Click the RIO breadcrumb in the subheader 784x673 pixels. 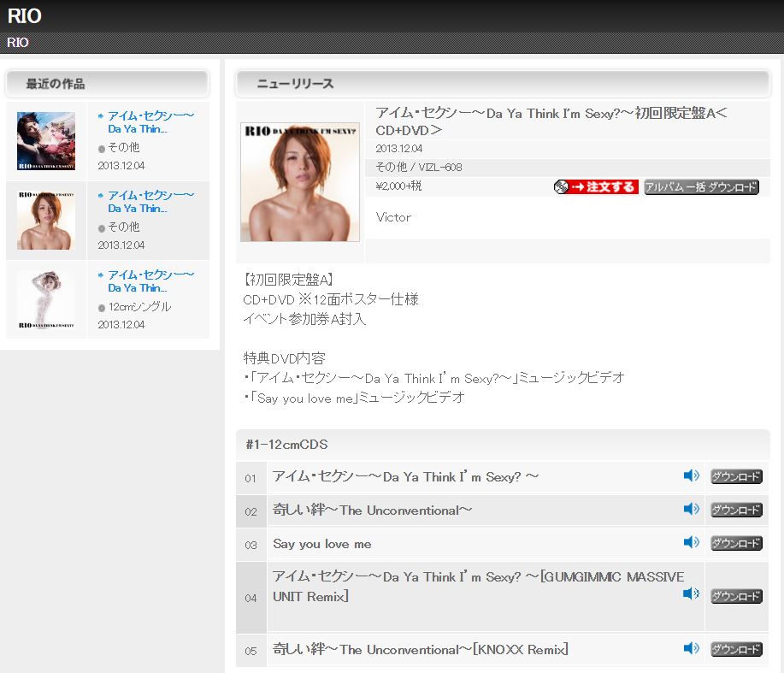click(18, 43)
